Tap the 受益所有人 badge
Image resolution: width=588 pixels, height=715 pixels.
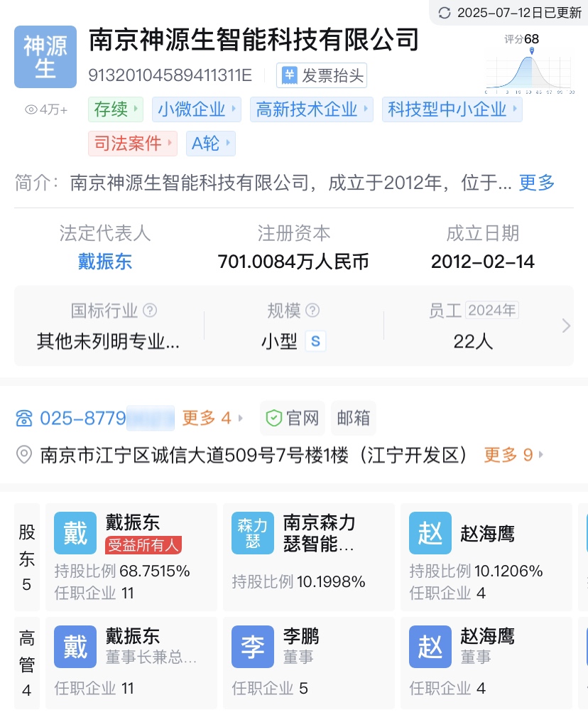143,545
